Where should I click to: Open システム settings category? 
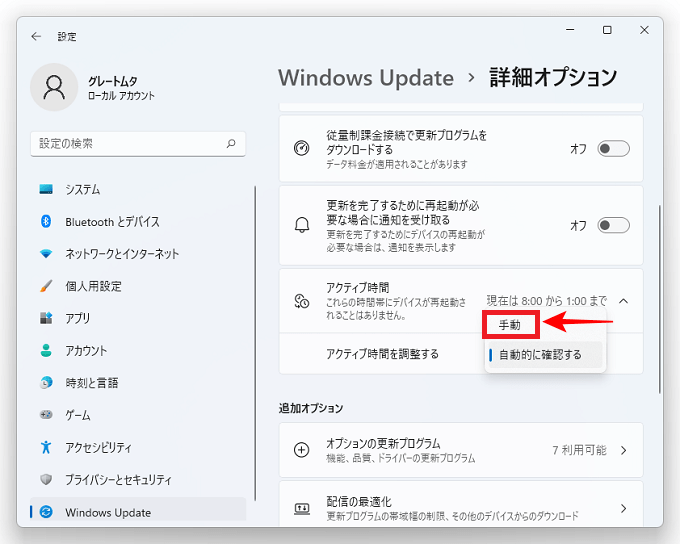click(x=138, y=190)
